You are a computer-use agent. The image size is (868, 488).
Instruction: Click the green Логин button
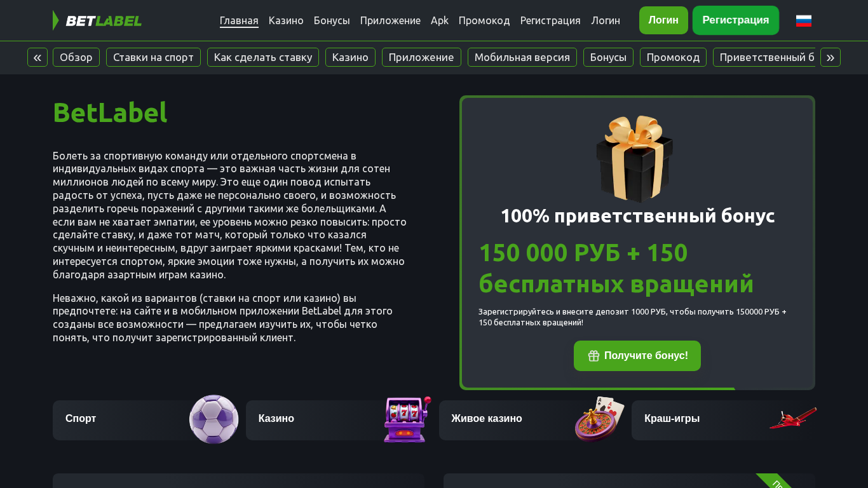663,20
